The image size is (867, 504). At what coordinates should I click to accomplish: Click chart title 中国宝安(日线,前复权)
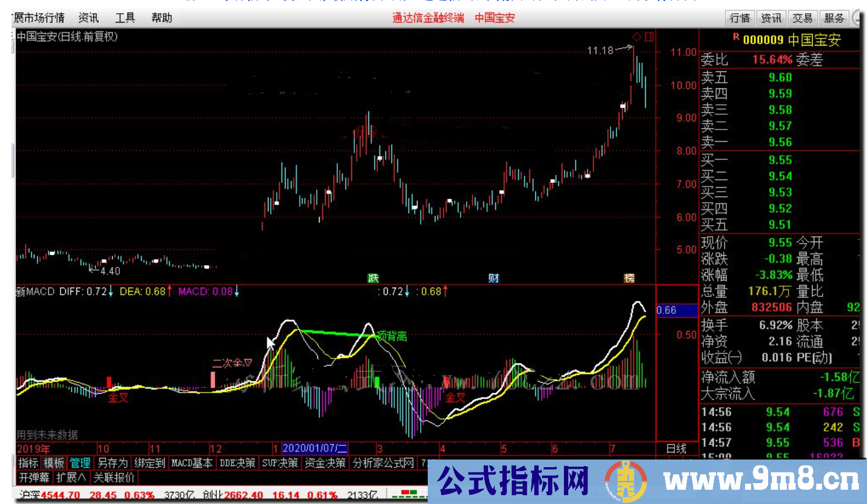(x=67, y=37)
